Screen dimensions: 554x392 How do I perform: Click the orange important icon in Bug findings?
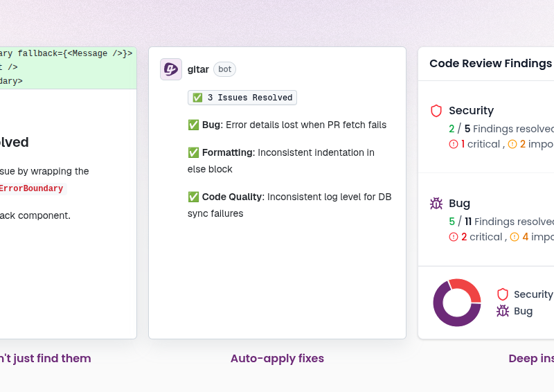click(x=515, y=237)
